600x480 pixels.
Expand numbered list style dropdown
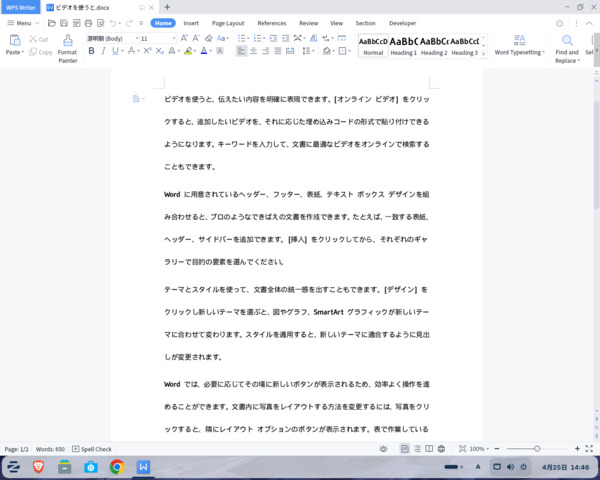pyautogui.click(x=264, y=38)
